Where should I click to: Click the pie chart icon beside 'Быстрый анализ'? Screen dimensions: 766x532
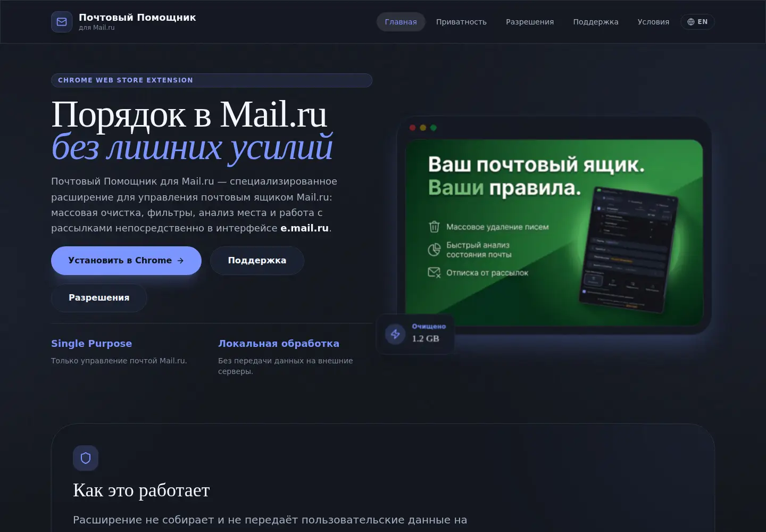coord(434,250)
